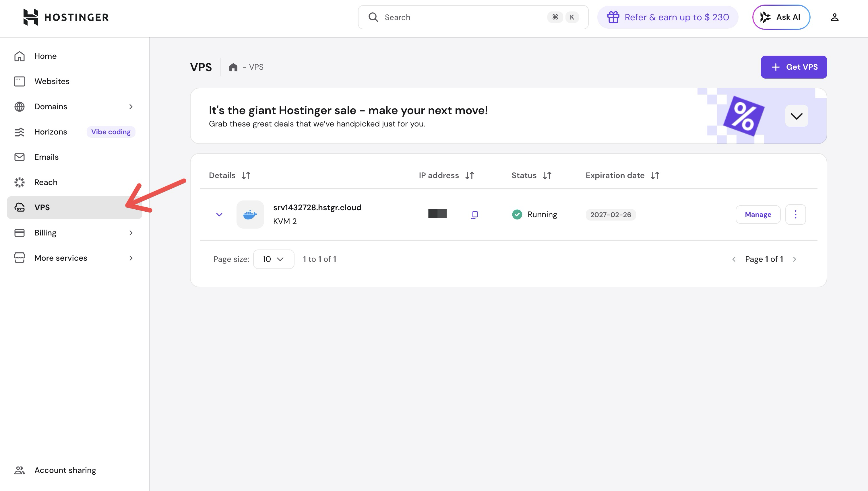Click the 2027-02-26 expiration date

pyautogui.click(x=611, y=215)
